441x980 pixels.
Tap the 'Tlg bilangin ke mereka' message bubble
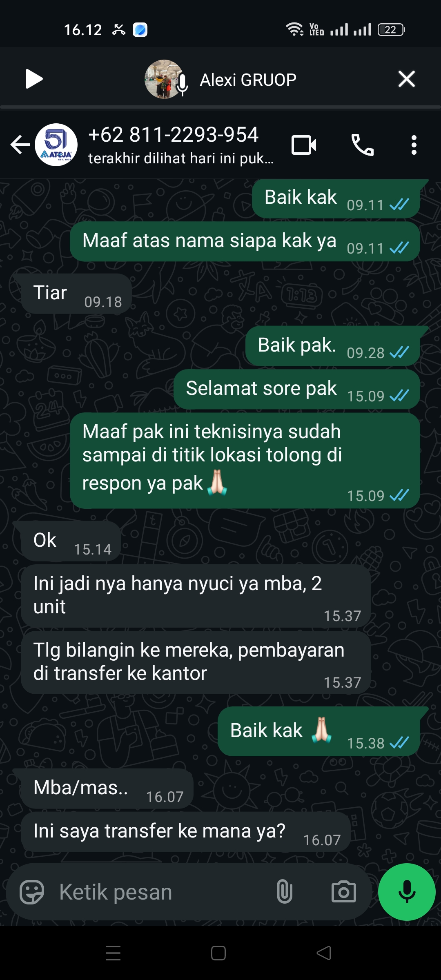coord(196,662)
